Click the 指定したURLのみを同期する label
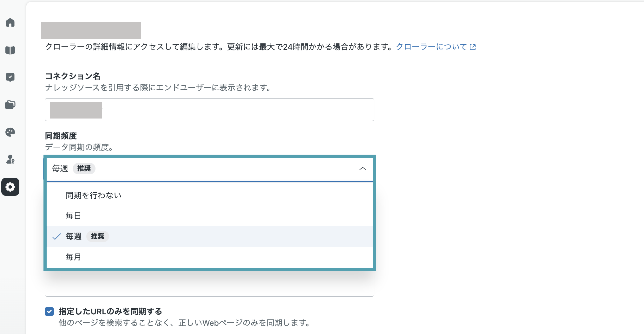 tap(110, 312)
